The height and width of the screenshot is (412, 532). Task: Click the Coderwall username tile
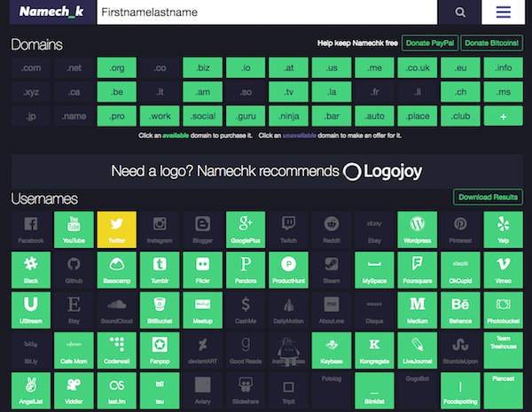[x=117, y=351]
